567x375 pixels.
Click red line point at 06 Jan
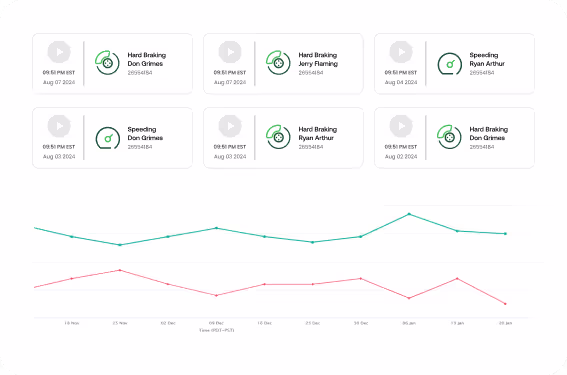(409, 298)
